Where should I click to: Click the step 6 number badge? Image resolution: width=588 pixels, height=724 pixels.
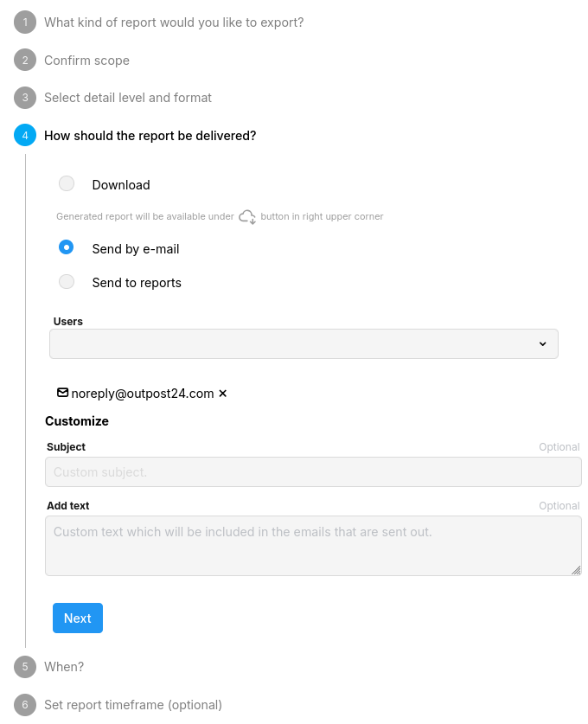[x=25, y=705]
